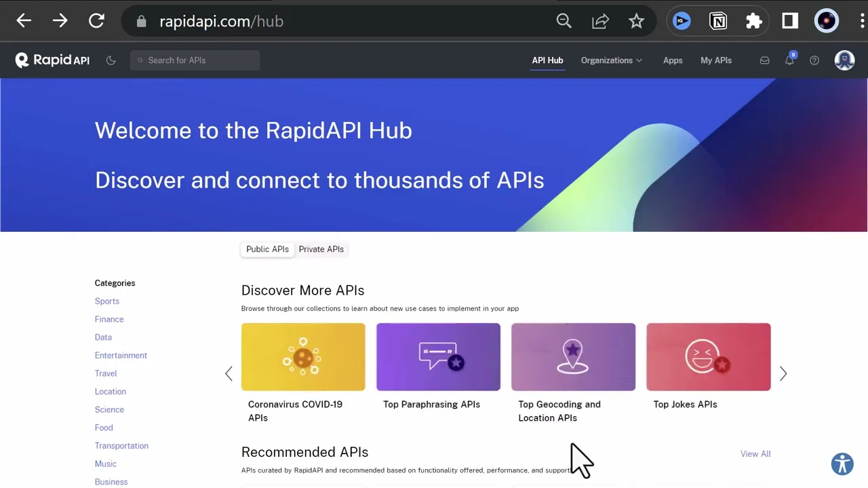Open the Sports category
Screen dimensions: 868x488
pyautogui.click(x=107, y=301)
